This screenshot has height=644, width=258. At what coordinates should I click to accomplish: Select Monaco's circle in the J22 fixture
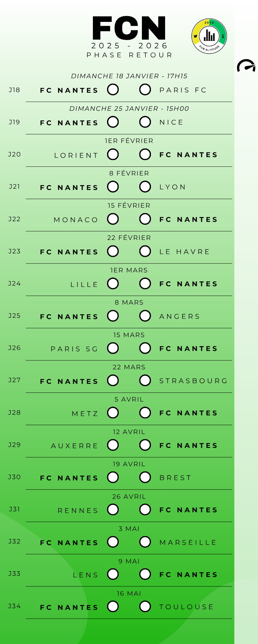[113, 219]
